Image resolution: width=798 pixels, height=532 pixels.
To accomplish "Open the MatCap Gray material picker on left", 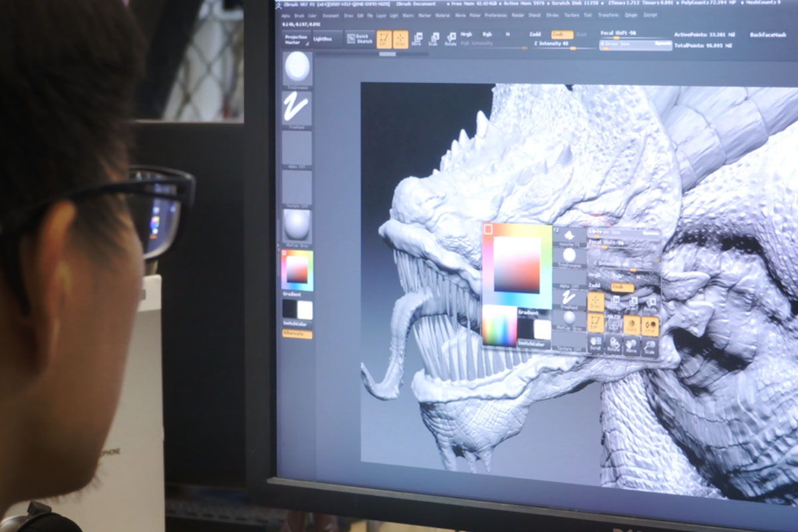I will [297, 226].
